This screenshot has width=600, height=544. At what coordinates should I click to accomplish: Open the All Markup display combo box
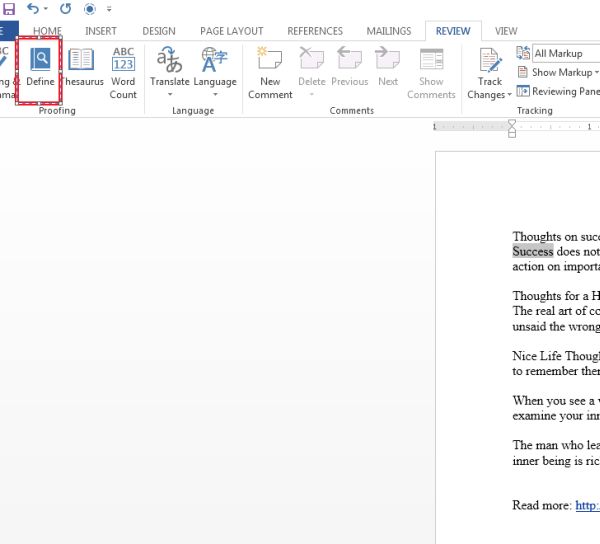(566, 54)
